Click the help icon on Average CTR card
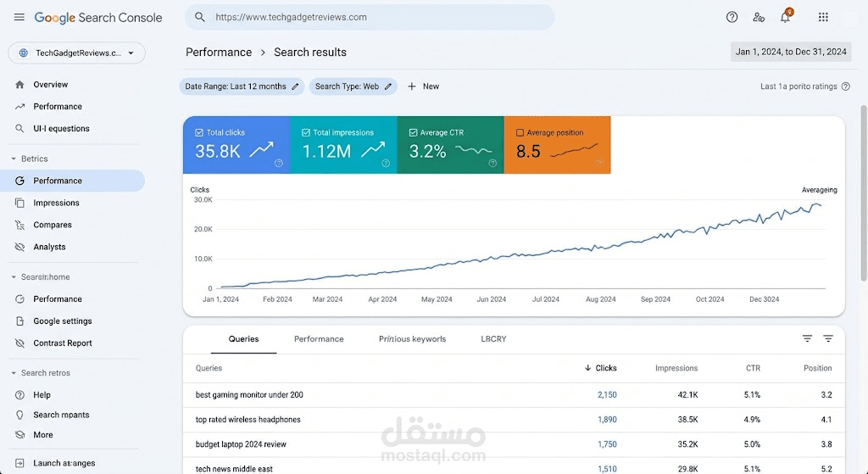The image size is (868, 474). pos(492,163)
